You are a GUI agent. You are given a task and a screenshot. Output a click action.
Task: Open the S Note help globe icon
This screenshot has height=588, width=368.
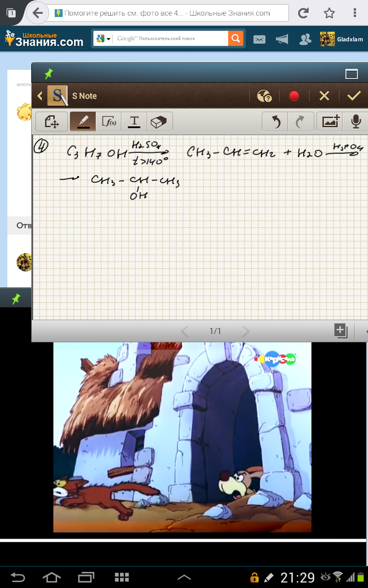pos(264,96)
